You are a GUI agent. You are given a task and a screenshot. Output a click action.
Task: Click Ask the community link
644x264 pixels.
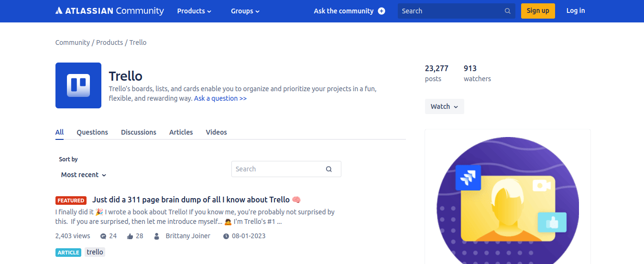pyautogui.click(x=344, y=11)
